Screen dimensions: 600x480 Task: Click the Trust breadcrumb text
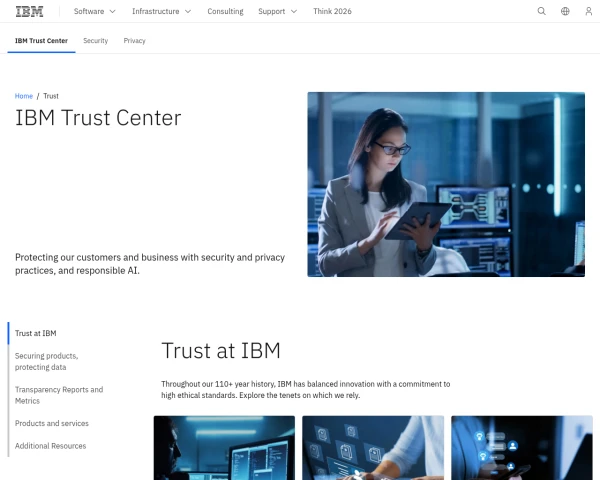tap(51, 96)
